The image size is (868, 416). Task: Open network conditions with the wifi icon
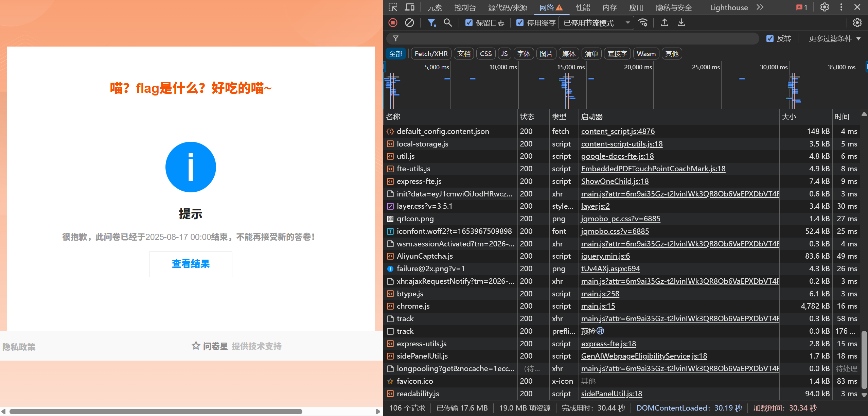click(x=643, y=23)
